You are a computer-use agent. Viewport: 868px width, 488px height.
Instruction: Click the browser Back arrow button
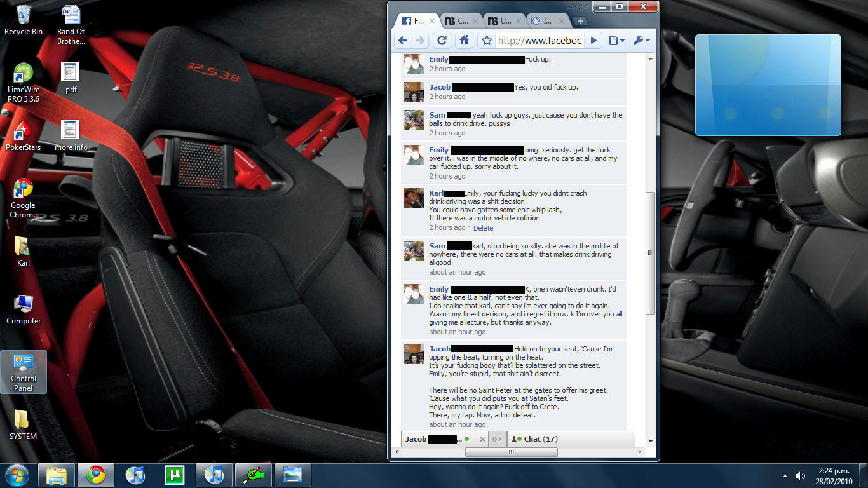tap(402, 41)
